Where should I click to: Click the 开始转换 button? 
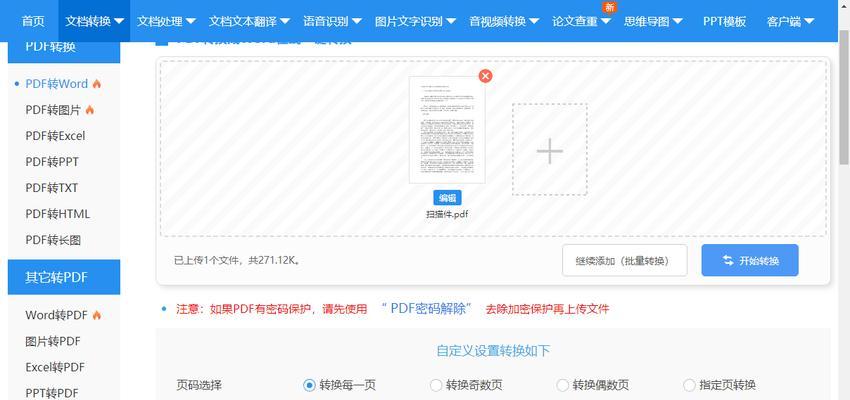(750, 260)
